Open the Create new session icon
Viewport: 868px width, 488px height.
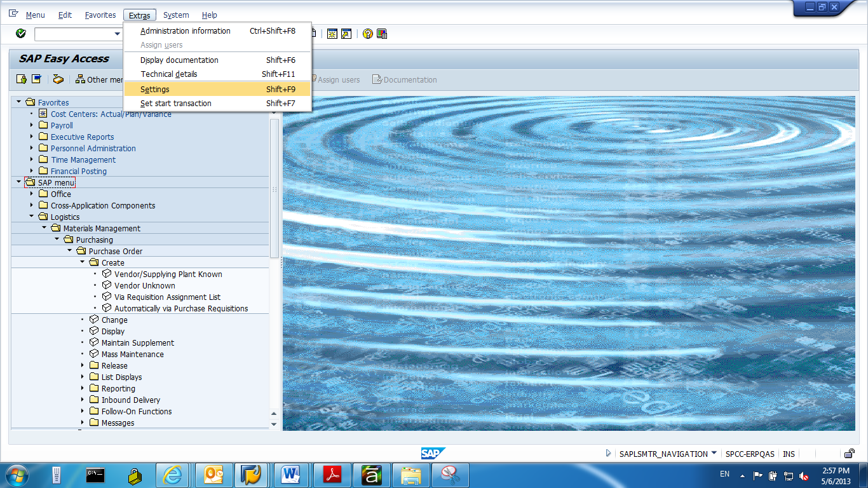331,33
